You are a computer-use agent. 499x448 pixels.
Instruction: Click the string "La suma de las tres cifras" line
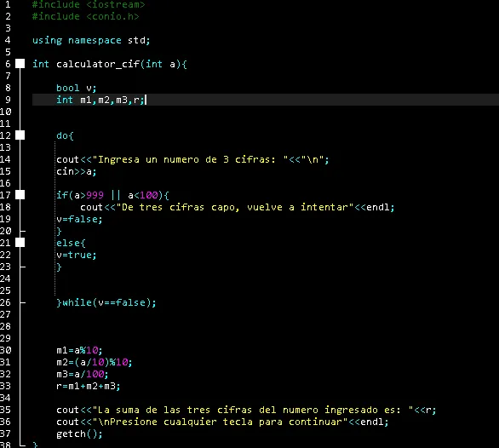point(246,411)
